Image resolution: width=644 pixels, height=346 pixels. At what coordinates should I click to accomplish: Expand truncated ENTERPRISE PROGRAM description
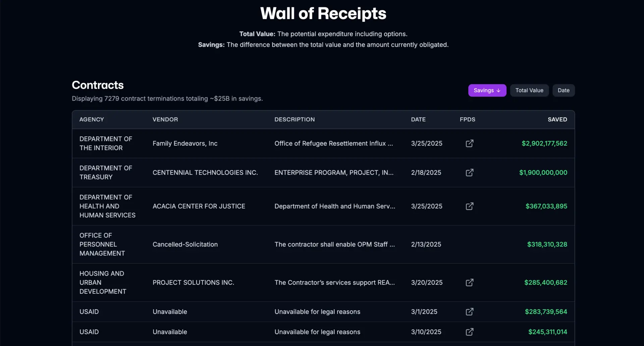pyautogui.click(x=334, y=172)
